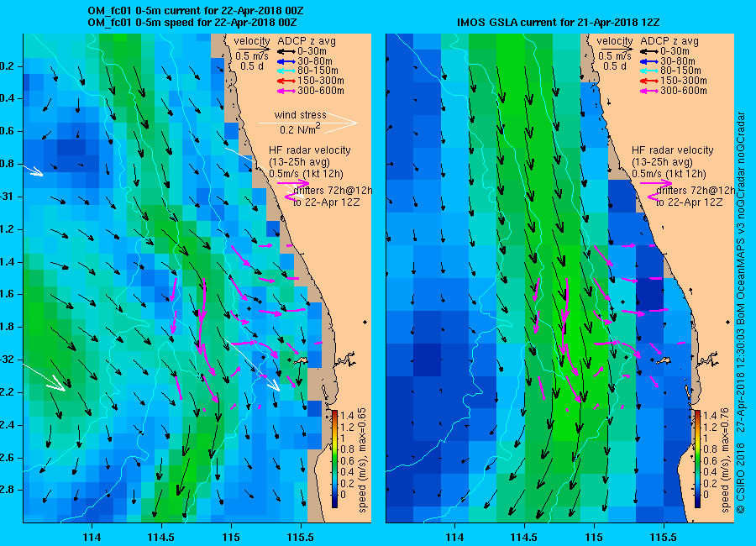Click the cyan 80-150m arrow in right legend
Screen dimensions: 756x546
tap(649, 71)
